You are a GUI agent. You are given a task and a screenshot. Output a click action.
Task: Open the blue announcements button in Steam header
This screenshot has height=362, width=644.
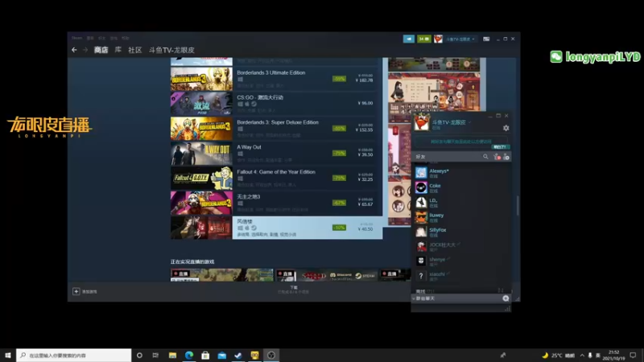[x=409, y=39]
